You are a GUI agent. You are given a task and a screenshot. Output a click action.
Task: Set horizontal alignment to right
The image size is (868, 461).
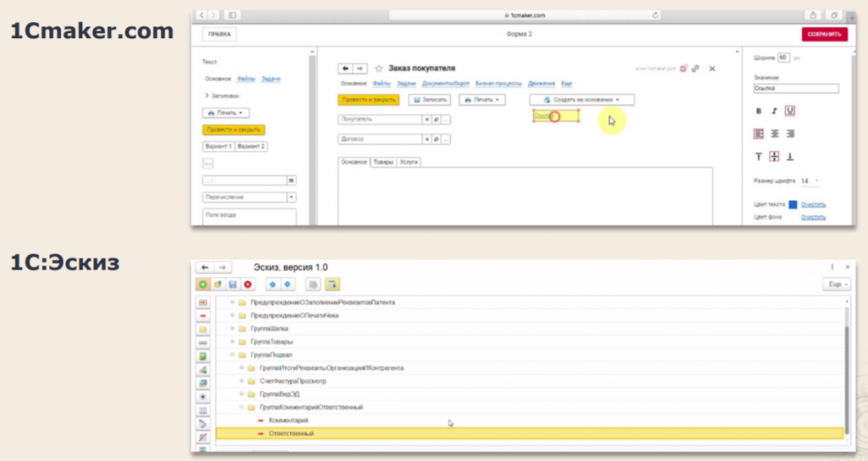coord(790,134)
